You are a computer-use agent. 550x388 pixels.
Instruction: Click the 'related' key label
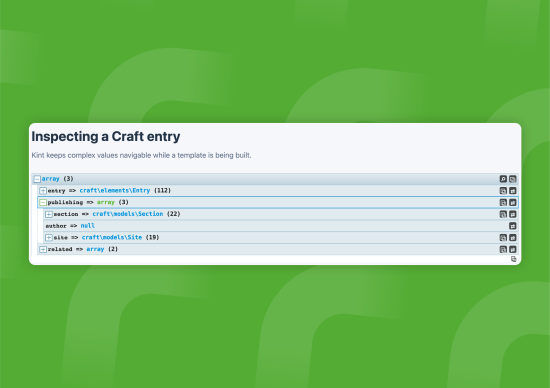pyautogui.click(x=60, y=249)
